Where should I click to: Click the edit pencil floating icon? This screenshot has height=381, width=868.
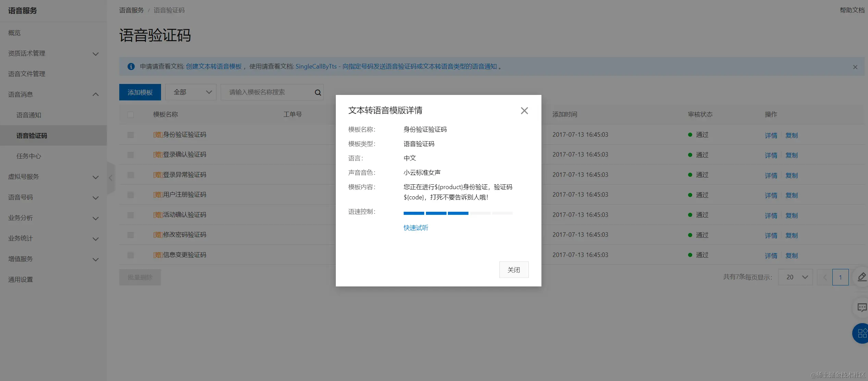point(861,277)
